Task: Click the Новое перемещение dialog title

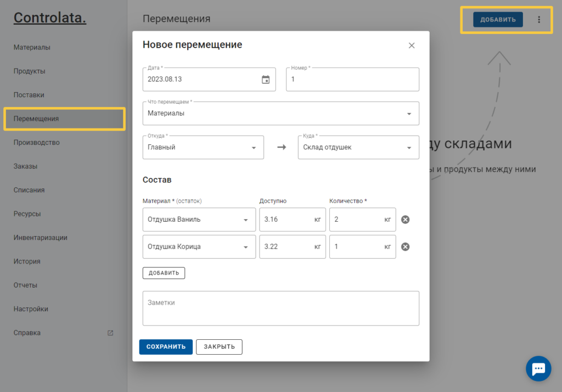Action: pos(193,44)
